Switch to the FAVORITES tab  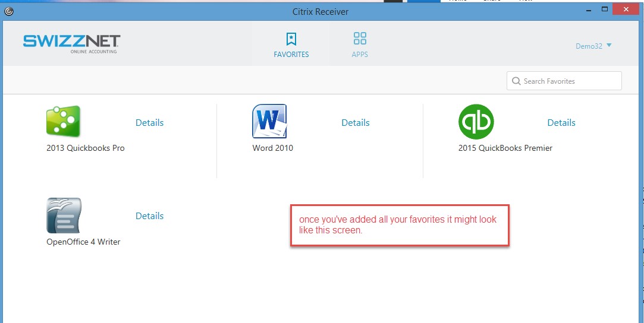[291, 45]
